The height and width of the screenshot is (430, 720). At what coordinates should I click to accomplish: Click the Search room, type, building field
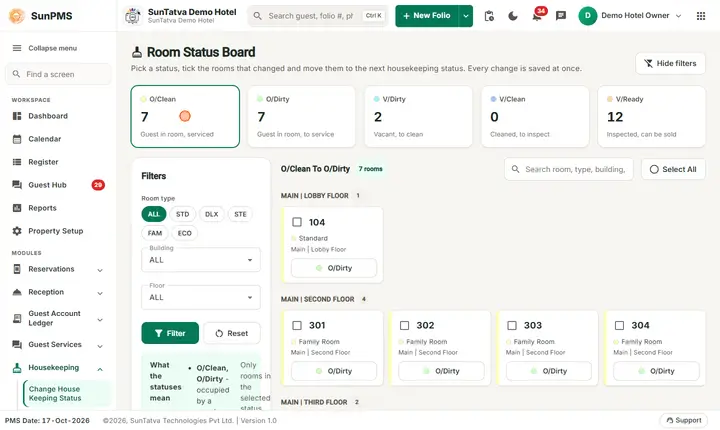pos(568,169)
